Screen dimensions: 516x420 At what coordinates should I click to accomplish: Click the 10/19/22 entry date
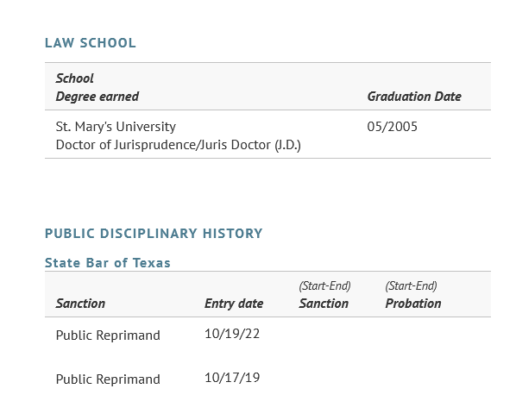pos(232,334)
